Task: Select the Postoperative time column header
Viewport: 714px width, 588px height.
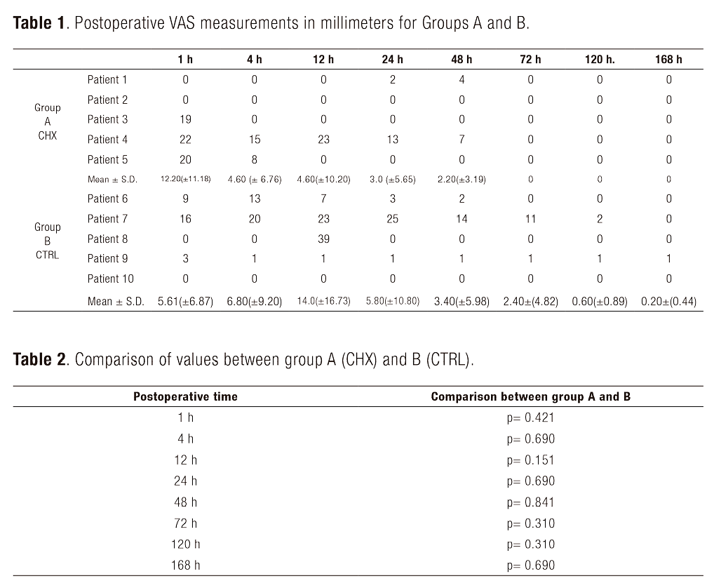Action: [185, 396]
